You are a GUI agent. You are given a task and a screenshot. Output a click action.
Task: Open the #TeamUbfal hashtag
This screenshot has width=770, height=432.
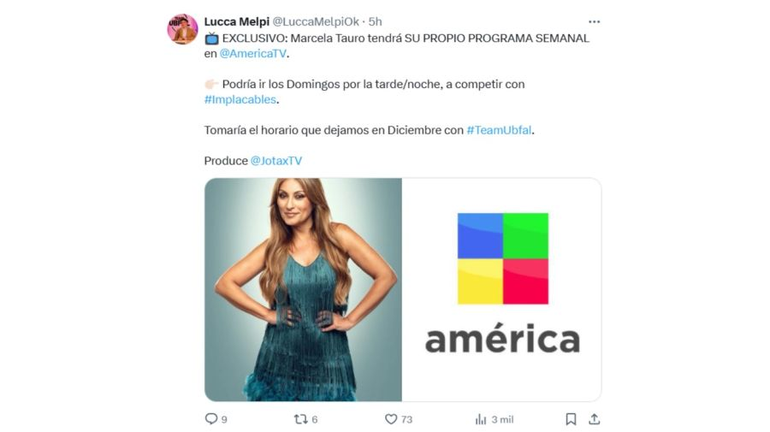(499, 130)
